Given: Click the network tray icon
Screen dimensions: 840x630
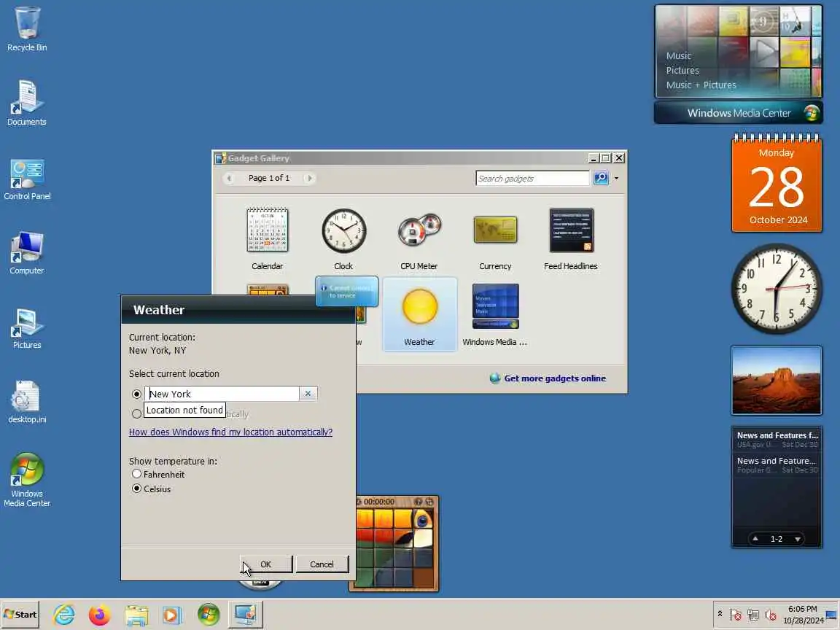Looking at the screenshot, I should point(753,615).
